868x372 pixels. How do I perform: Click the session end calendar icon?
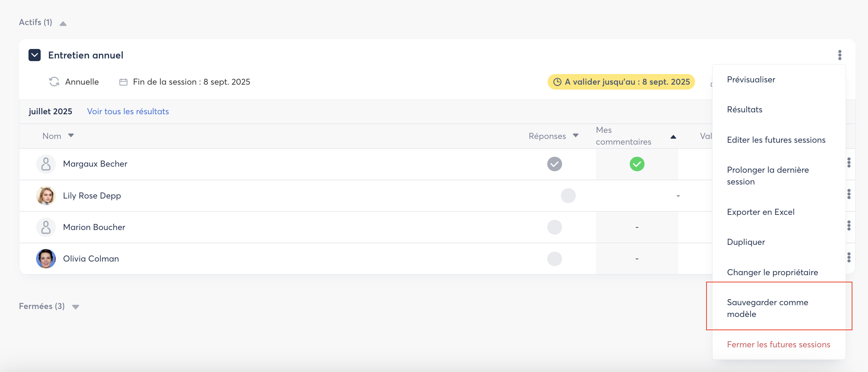tap(123, 82)
